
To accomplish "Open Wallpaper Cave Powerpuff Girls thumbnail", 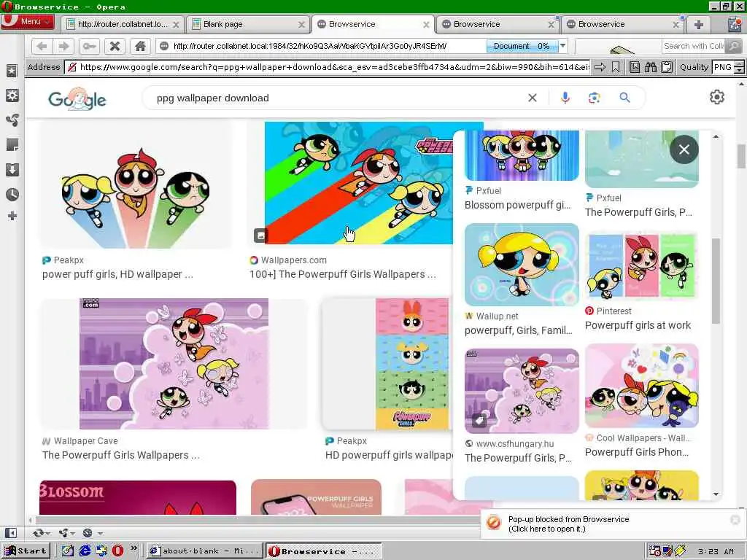I will click(174, 364).
